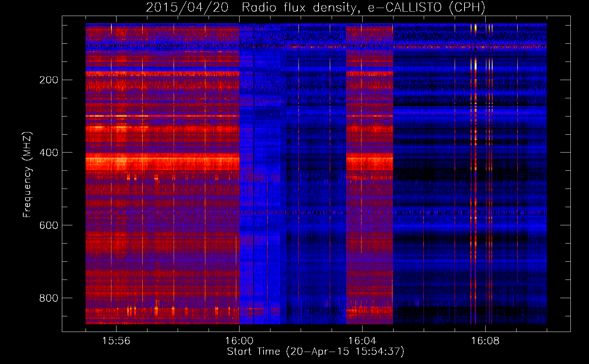Click the 16:08 time tick label

pyautogui.click(x=485, y=341)
